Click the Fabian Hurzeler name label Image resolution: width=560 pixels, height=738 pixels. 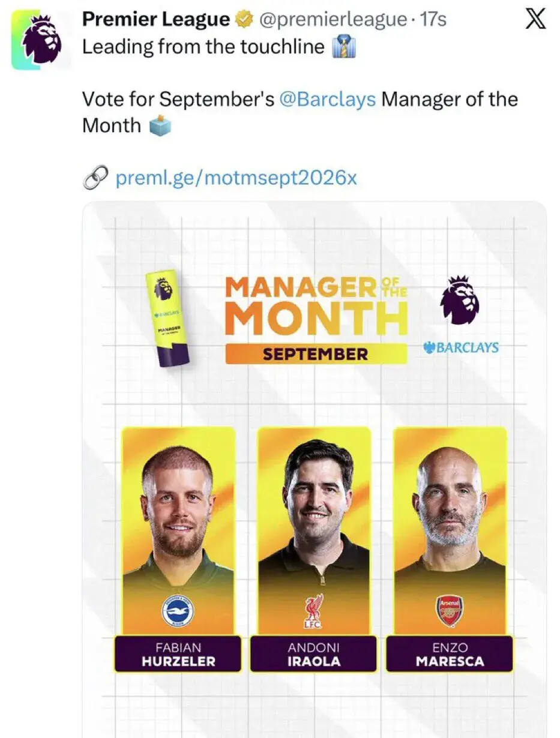[x=178, y=654]
